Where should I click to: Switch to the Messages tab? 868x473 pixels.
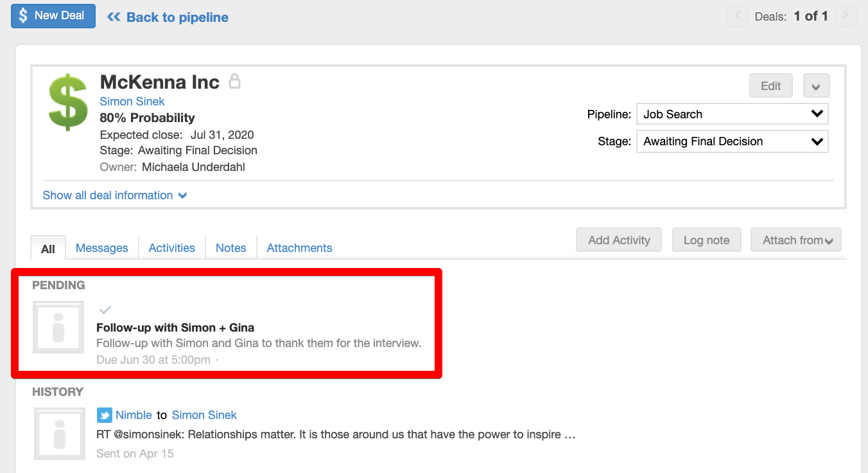(101, 247)
